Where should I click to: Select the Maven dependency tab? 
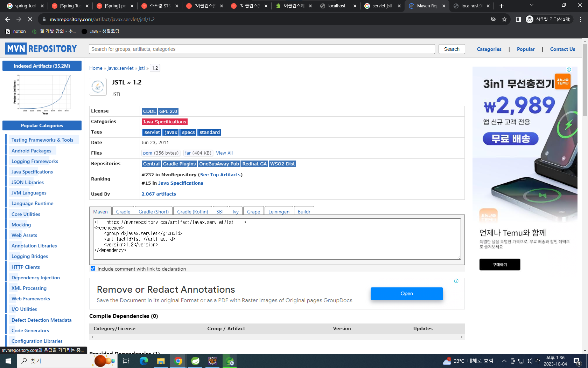pos(100,211)
